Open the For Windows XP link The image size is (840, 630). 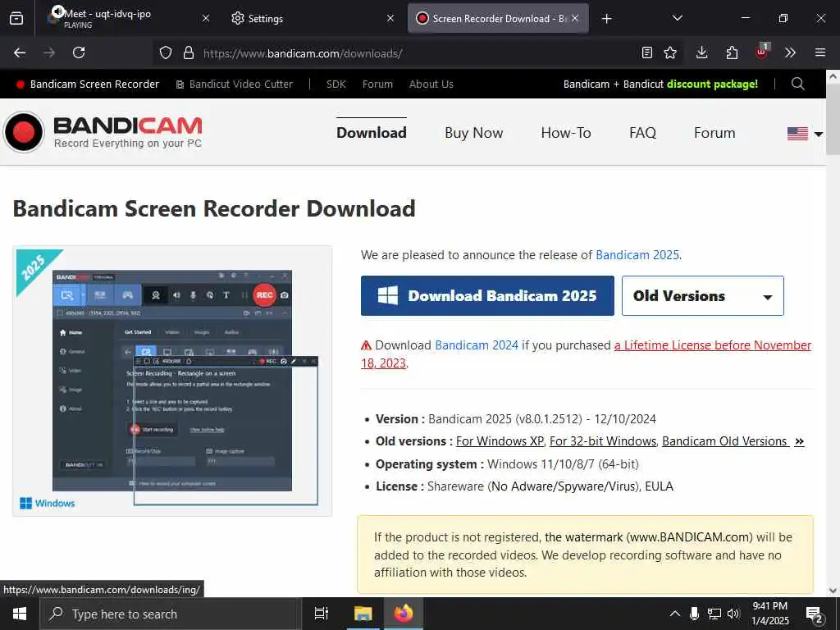(500, 441)
